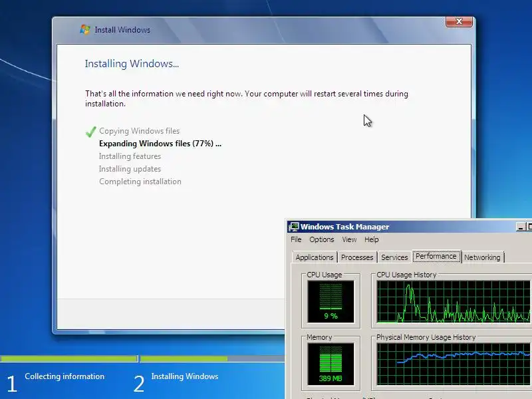532x399 pixels.
Task: Click the 'Installing Windows' stage label at bottom
Action: (185, 376)
